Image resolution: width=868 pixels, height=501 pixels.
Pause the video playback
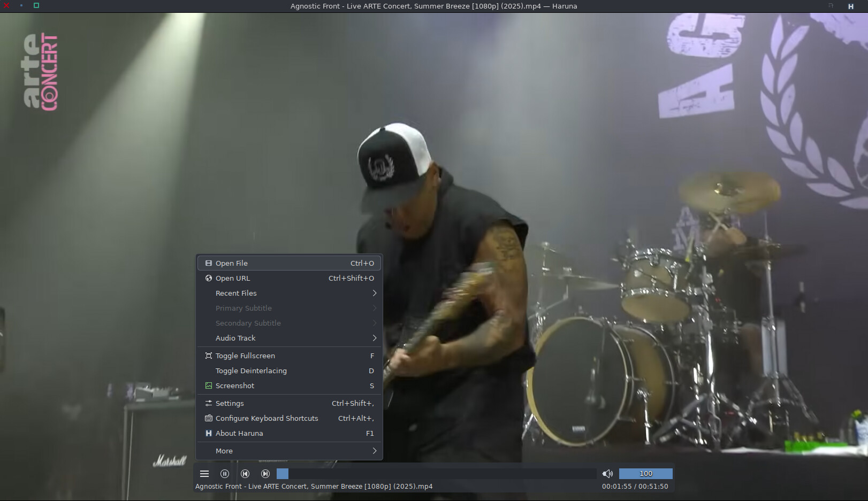click(225, 474)
